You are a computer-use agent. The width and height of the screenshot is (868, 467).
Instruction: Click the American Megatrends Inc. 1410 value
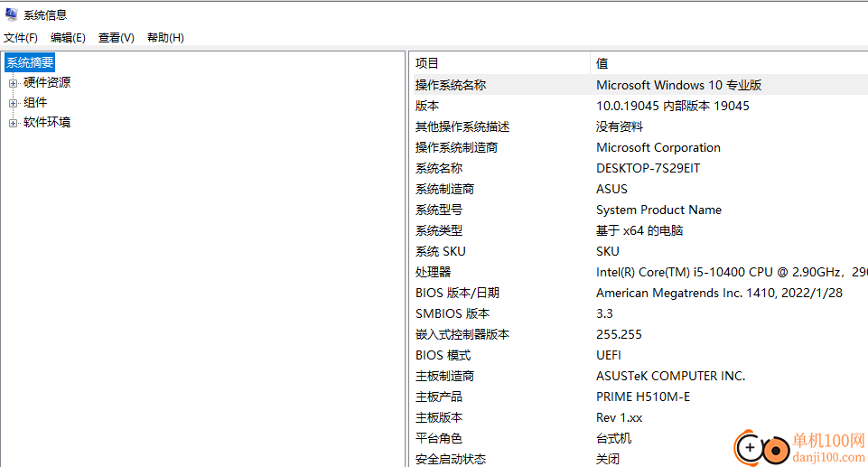coord(719,293)
